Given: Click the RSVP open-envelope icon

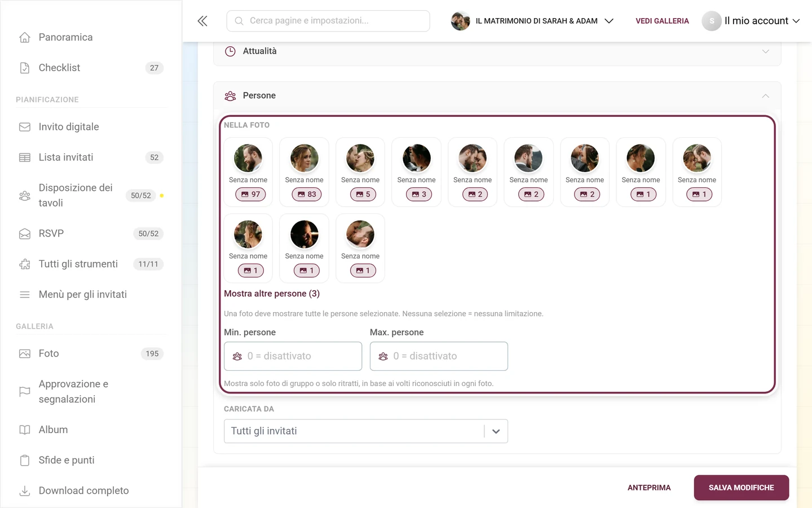Looking at the screenshot, I should coord(25,234).
